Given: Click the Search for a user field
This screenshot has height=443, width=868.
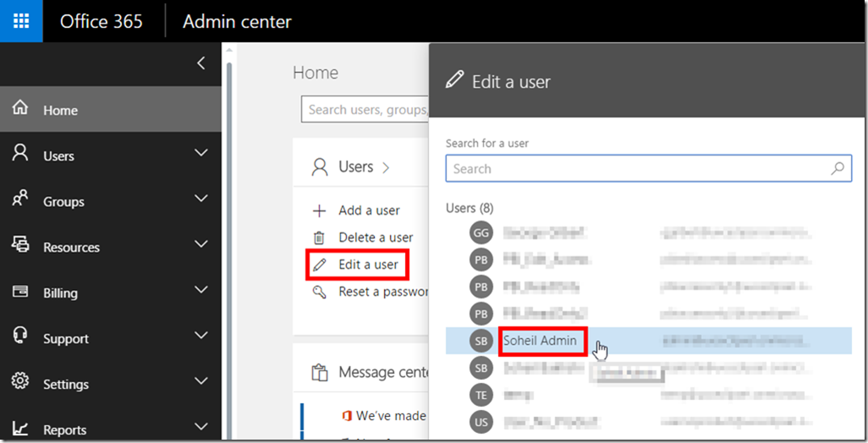Looking at the screenshot, I should point(648,169).
